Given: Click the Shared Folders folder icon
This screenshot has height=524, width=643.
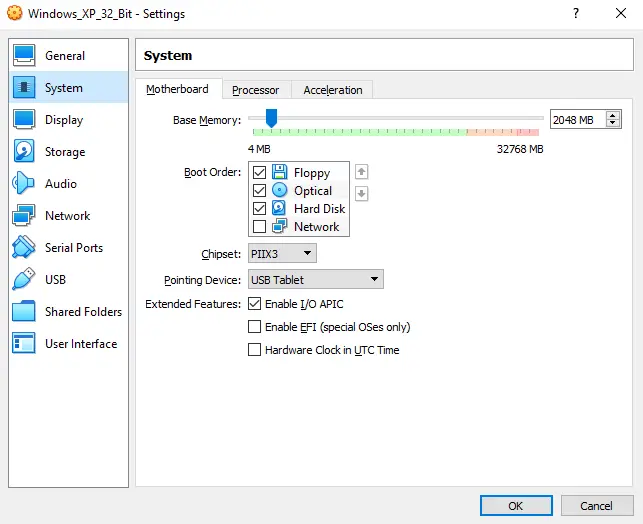Looking at the screenshot, I should (24, 311).
